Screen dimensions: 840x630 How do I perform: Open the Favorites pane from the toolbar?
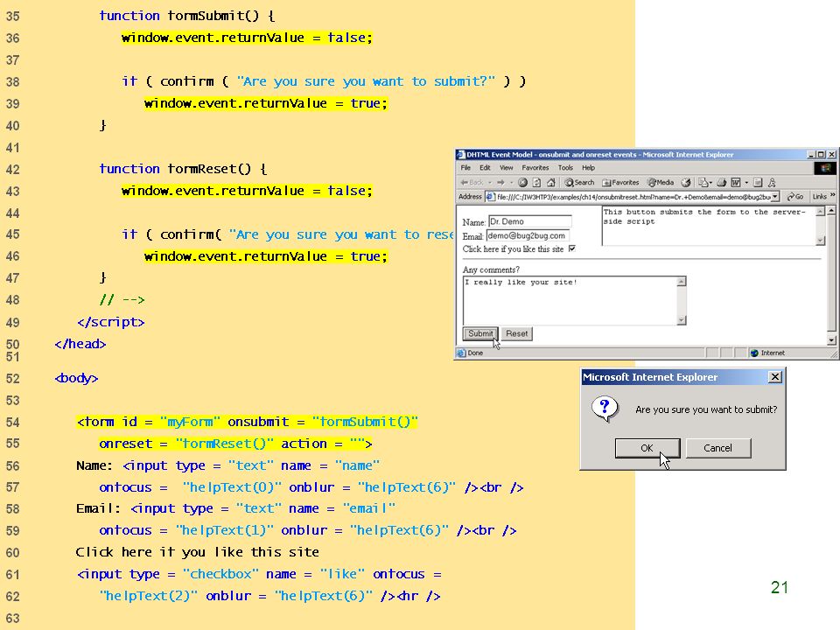coord(620,183)
